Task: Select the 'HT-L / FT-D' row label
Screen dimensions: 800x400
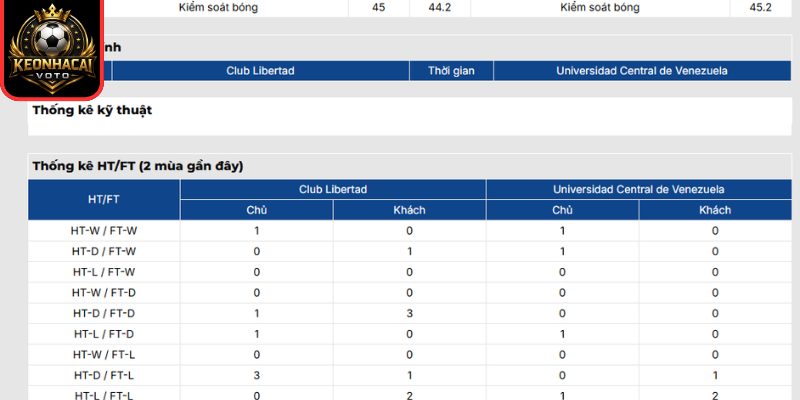Action: pyautogui.click(x=104, y=334)
